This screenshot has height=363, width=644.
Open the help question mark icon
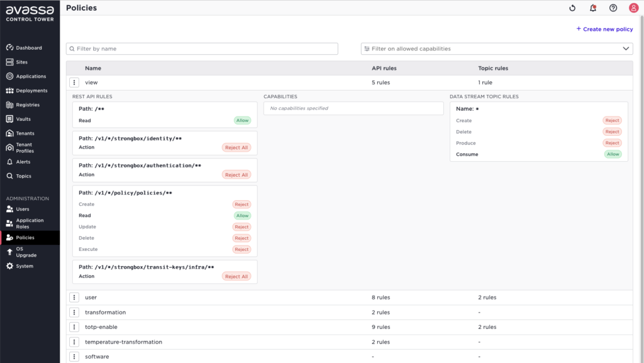tap(613, 8)
